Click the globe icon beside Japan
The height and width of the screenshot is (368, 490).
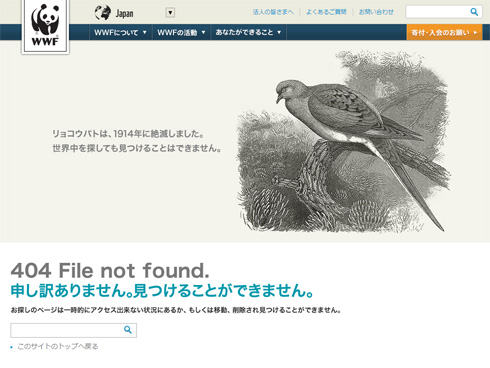[x=103, y=13]
